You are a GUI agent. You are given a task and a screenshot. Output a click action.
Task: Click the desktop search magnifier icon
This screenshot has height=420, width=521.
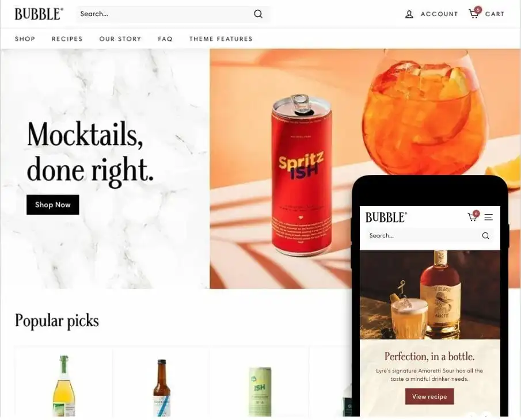click(x=258, y=14)
